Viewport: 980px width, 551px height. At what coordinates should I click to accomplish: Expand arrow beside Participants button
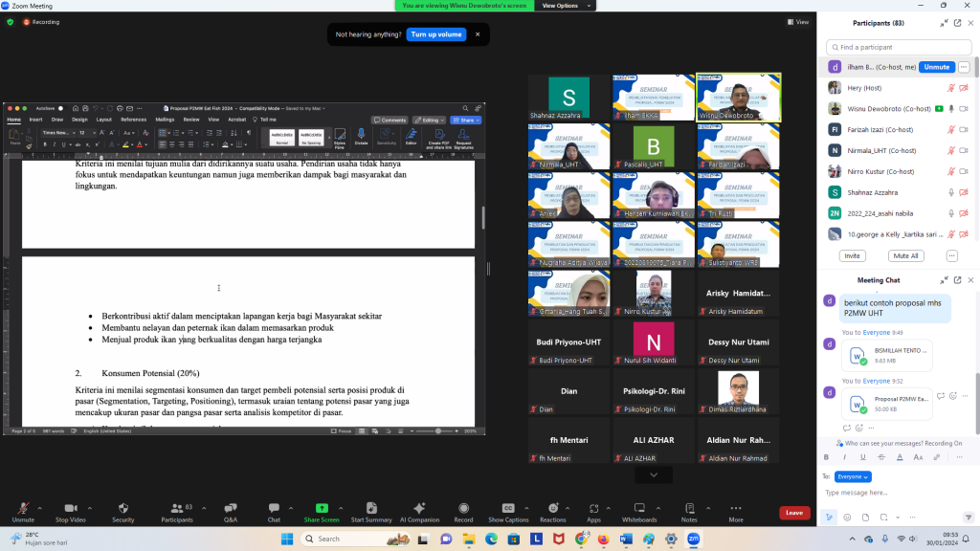198,505
